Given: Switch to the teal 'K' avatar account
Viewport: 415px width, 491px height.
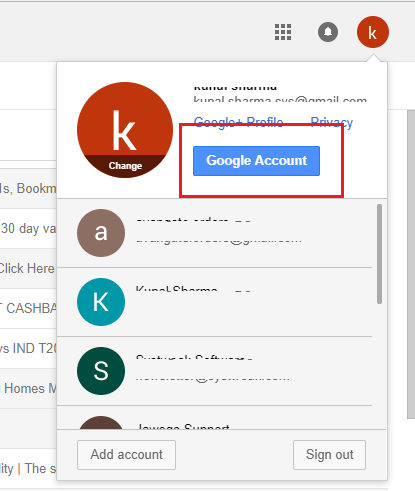Looking at the screenshot, I should pyautogui.click(x=214, y=302).
